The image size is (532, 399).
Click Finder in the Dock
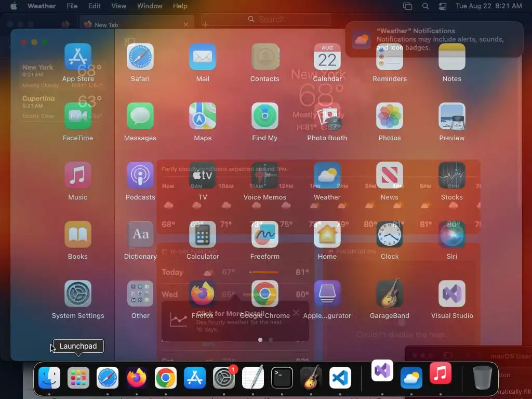49,378
